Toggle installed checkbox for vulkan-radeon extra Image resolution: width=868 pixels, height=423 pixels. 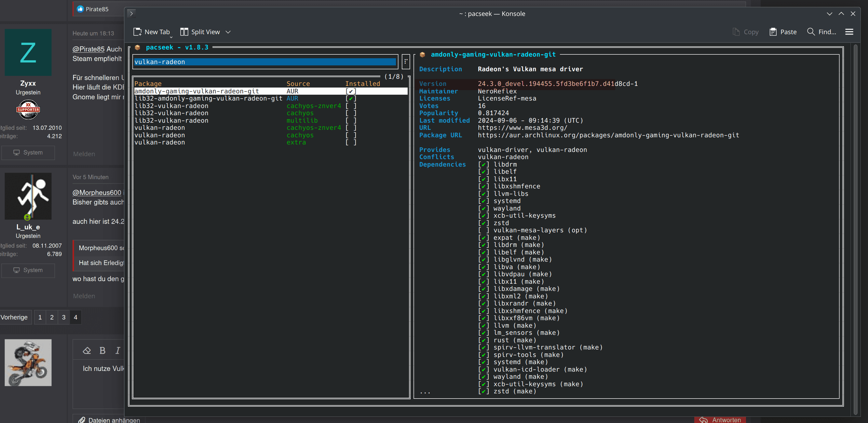pyautogui.click(x=351, y=143)
